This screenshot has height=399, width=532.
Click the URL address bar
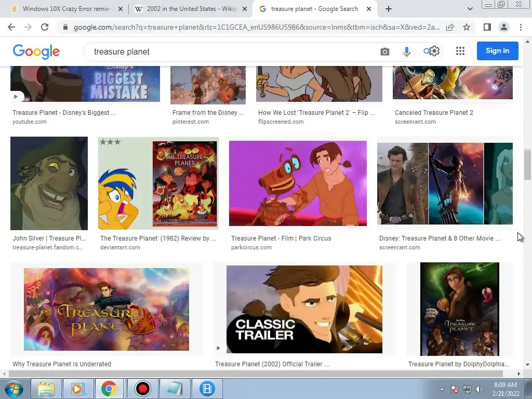[256, 27]
